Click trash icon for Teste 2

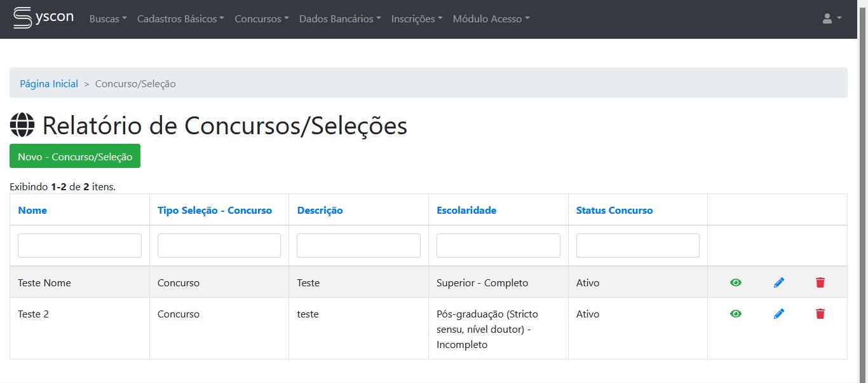(x=820, y=314)
